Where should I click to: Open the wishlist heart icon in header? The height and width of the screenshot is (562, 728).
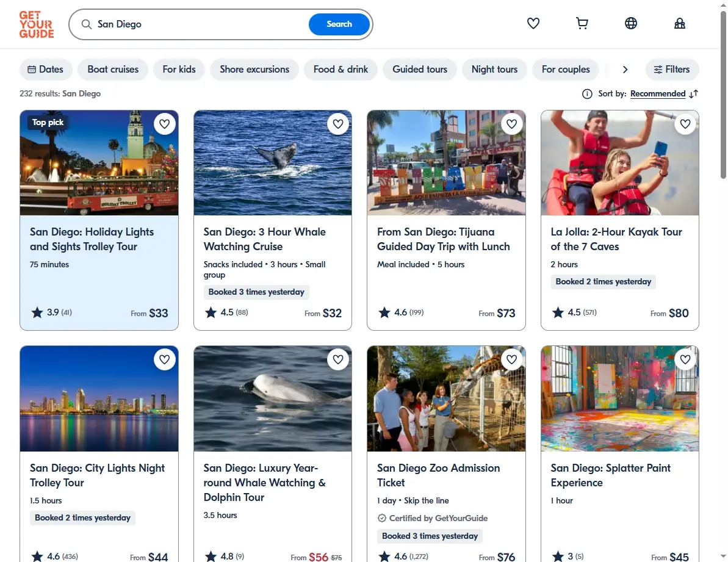coord(533,23)
